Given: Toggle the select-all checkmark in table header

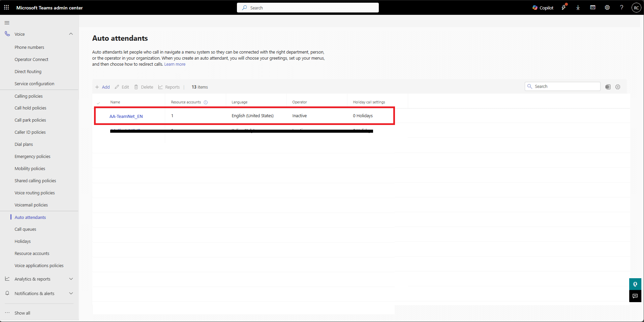Looking at the screenshot, I should pos(98,103).
